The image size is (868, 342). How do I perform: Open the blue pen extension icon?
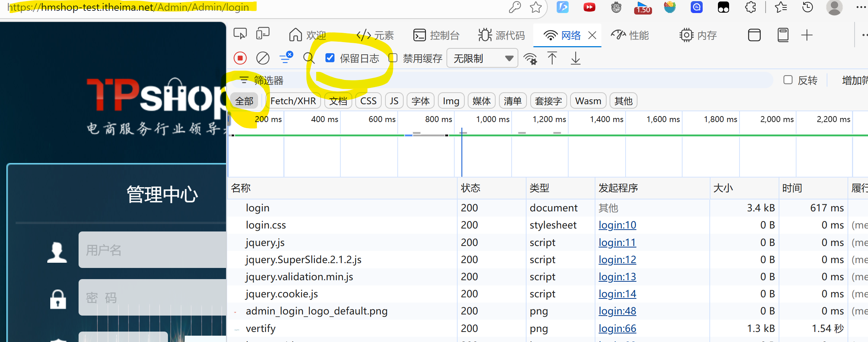(563, 7)
